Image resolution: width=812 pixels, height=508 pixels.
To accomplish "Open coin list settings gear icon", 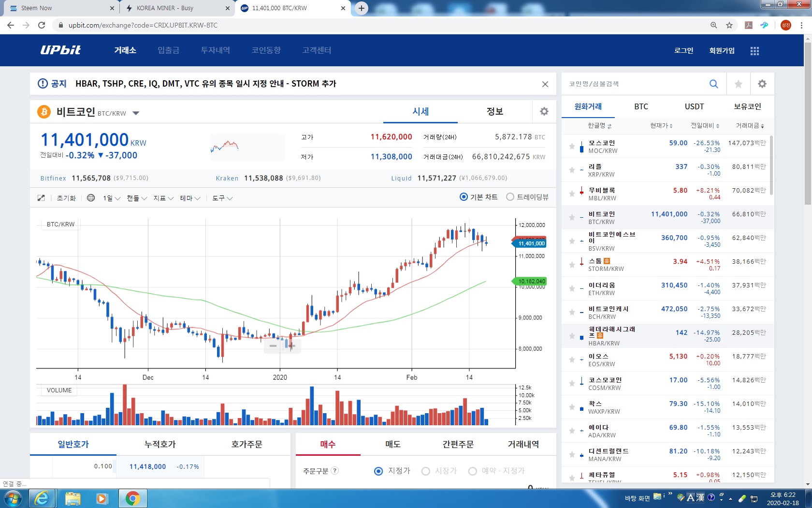I will (x=762, y=84).
